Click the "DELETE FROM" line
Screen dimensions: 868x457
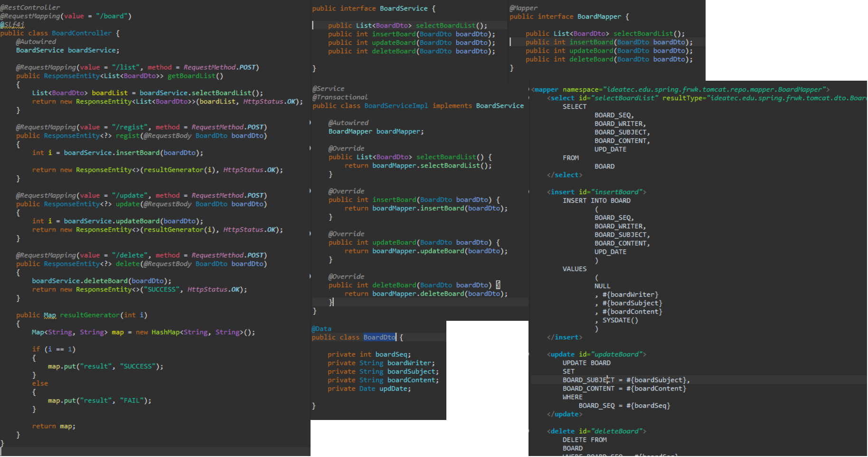(x=585, y=440)
